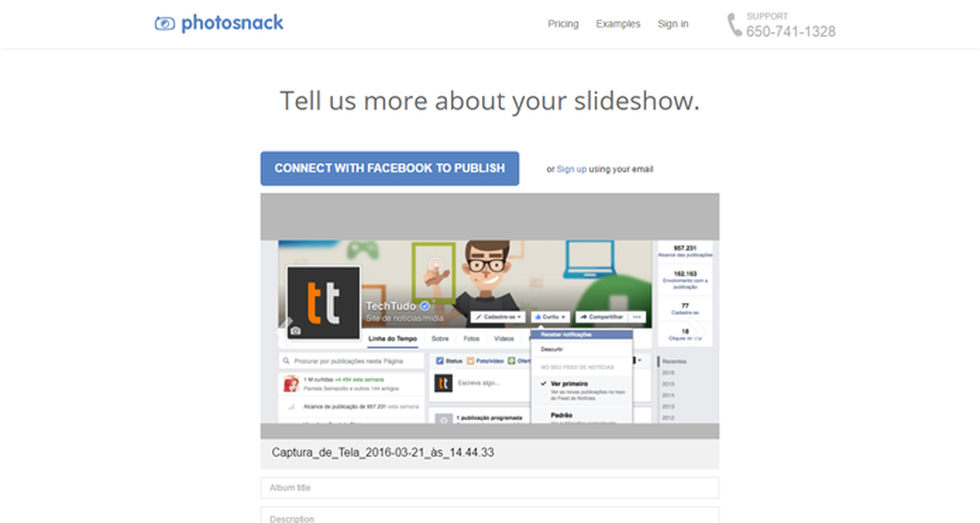Click the three-dots more button in preview
This screenshot has height=523, width=980.
pyautogui.click(x=636, y=317)
